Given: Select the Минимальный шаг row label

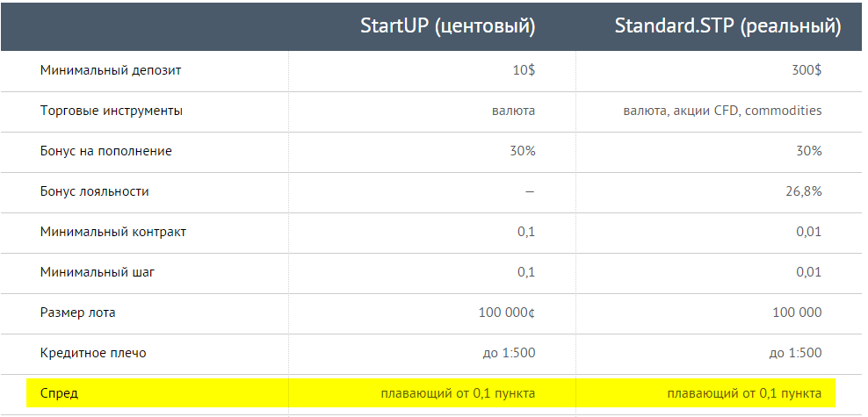Looking at the screenshot, I should (x=98, y=272).
